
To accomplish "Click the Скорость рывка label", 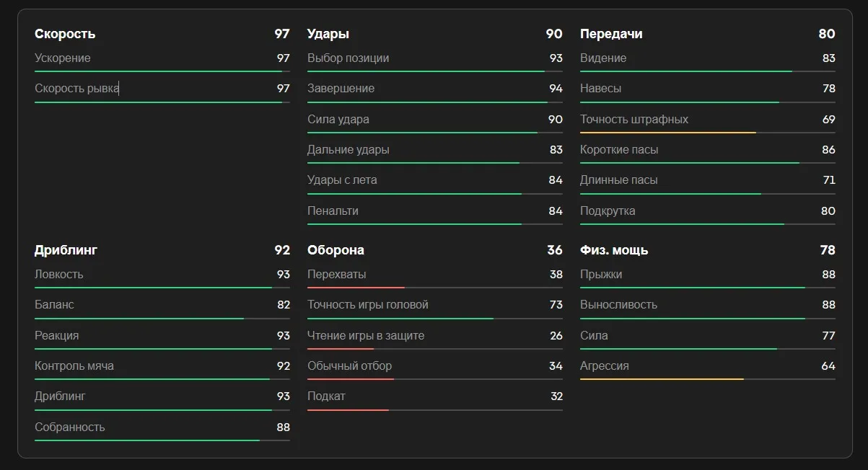I will tap(76, 89).
